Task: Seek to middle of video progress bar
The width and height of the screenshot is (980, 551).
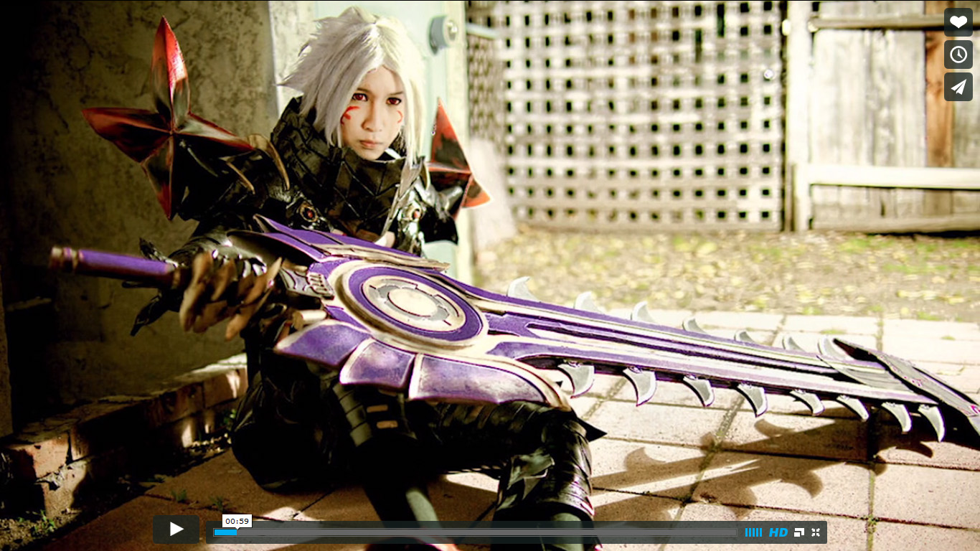Action: click(475, 532)
